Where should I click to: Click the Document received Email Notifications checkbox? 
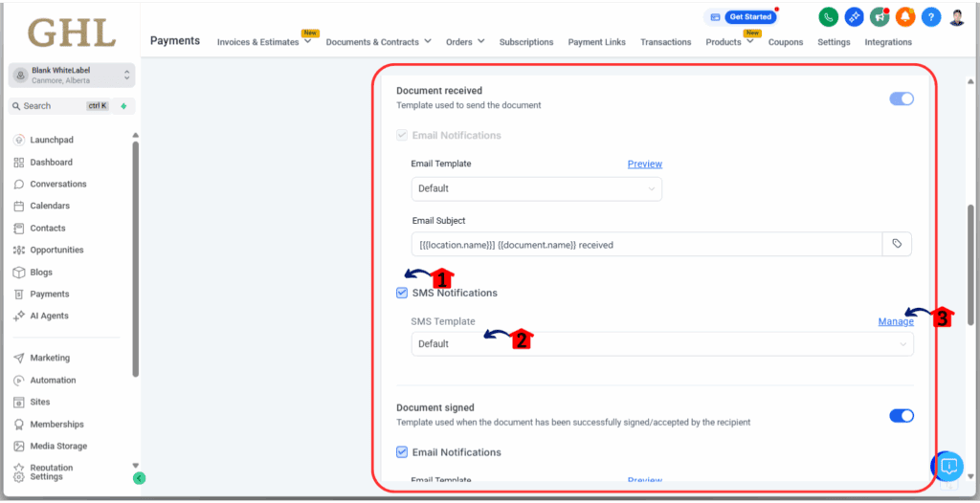coord(402,135)
